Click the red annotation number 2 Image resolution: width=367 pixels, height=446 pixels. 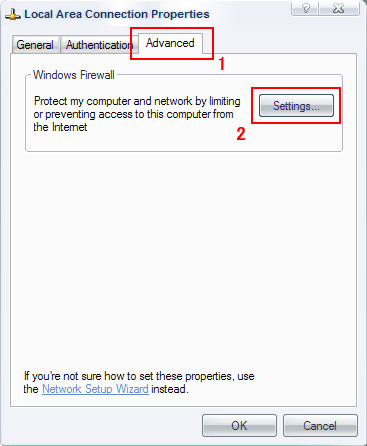click(241, 134)
